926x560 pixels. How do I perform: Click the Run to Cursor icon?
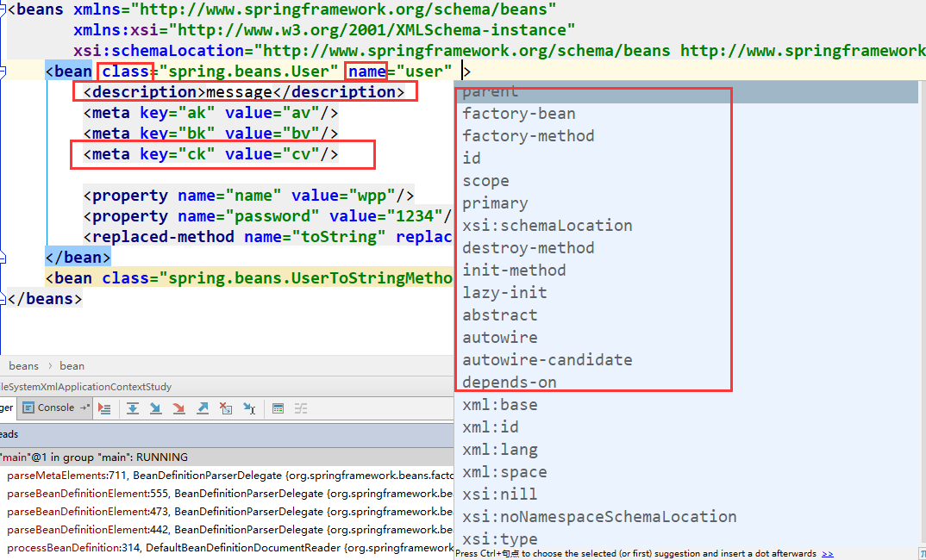pyautogui.click(x=249, y=408)
